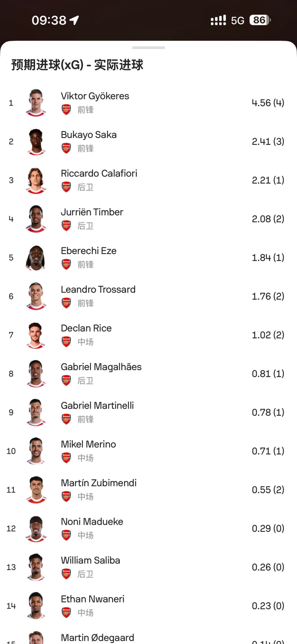
Task: Tap Bukayo Saka's 2.41 (3) xG value
Action: click(268, 142)
